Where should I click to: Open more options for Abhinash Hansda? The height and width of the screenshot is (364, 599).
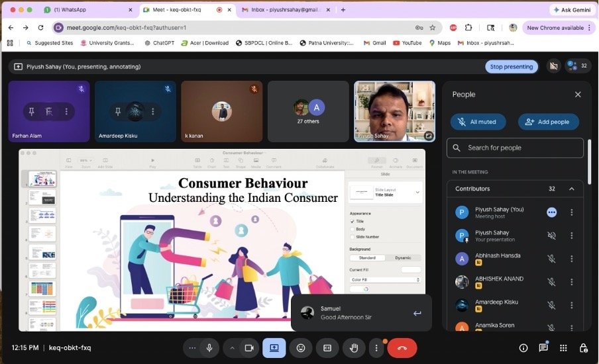pos(571,259)
